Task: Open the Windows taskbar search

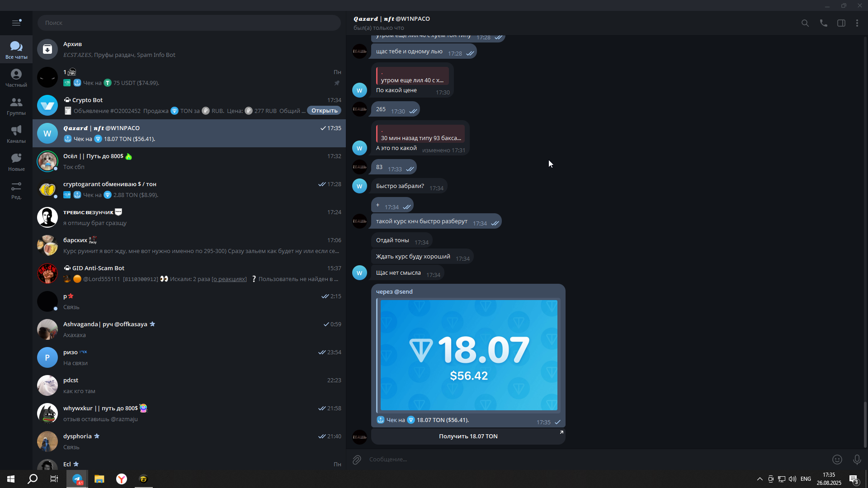Action: tap(33, 479)
